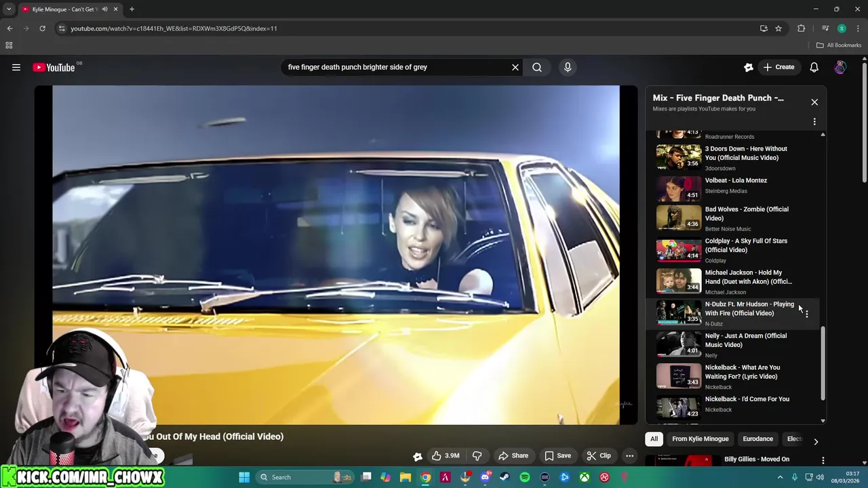Select the From Kylie Minogue chip

coord(700,439)
